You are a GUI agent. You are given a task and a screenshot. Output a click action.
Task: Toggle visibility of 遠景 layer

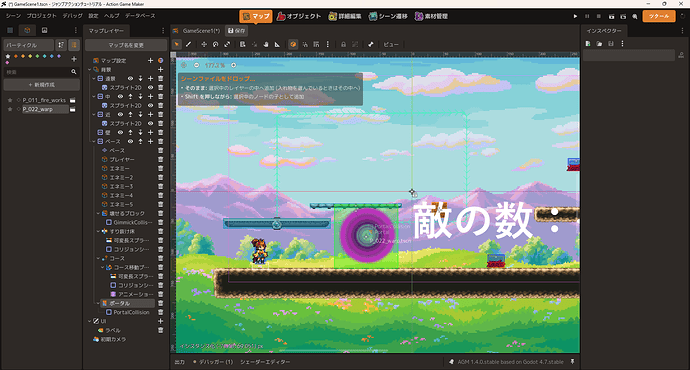(x=130, y=78)
